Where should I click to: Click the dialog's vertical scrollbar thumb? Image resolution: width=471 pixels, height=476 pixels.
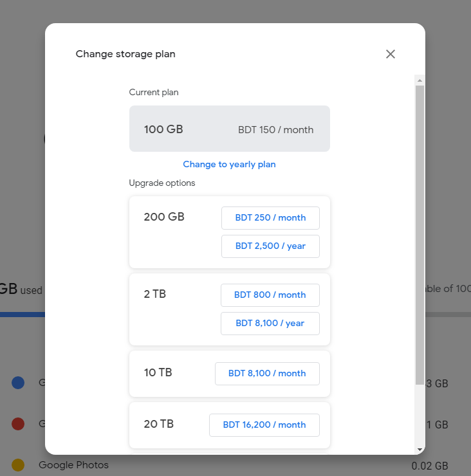420,232
